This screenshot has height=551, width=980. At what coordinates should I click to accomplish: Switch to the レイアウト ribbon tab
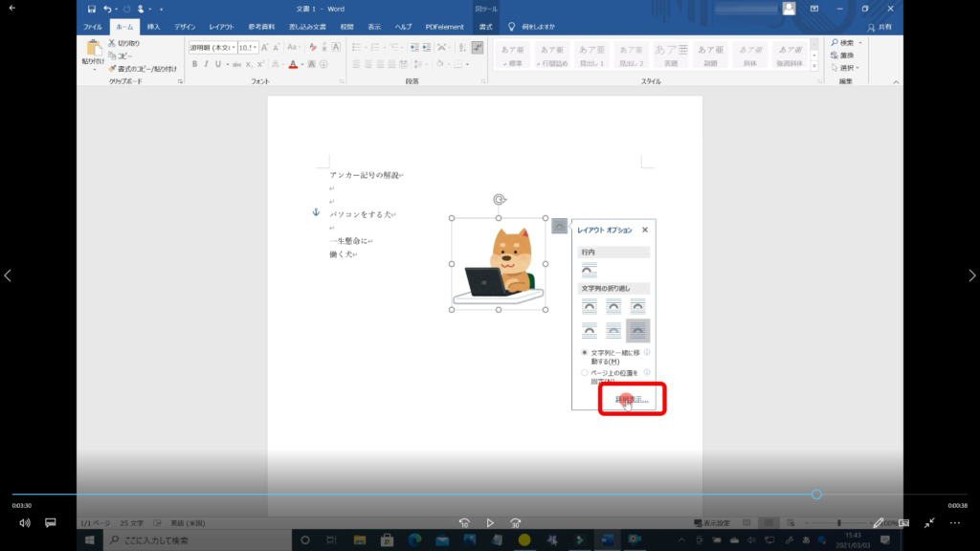tap(221, 27)
